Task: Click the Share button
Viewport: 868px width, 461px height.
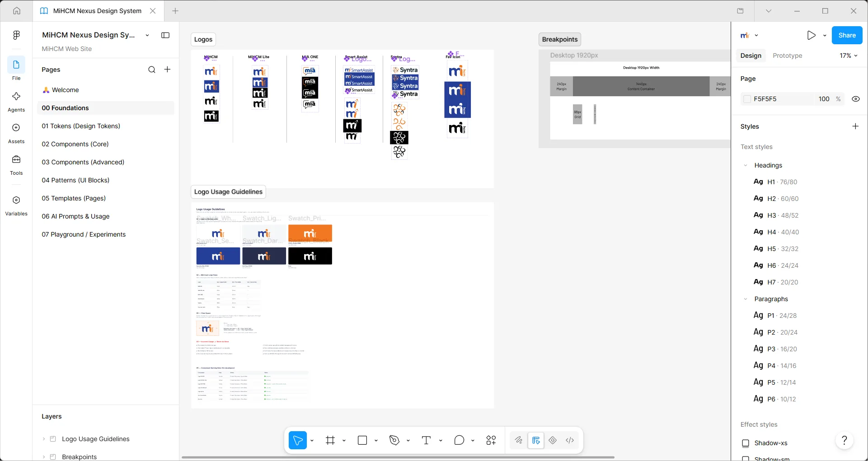Action: pos(847,35)
